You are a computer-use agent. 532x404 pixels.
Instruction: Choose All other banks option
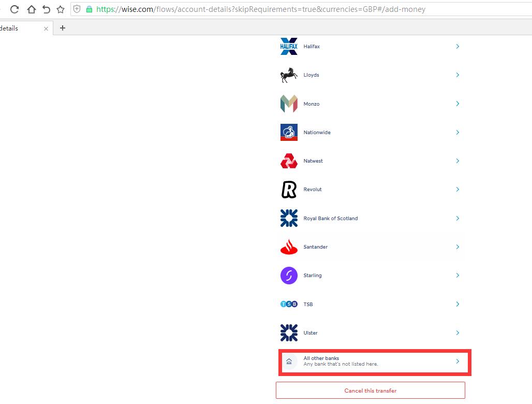tap(375, 362)
